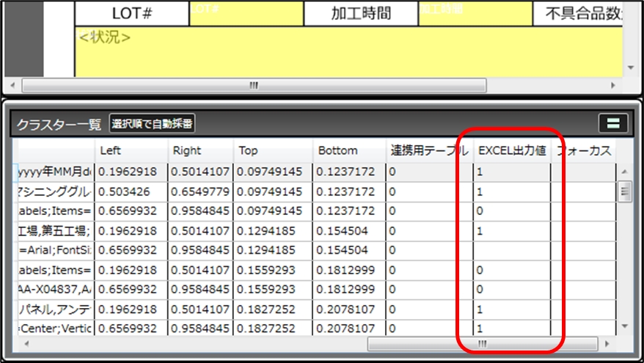Click the Bottom column header
This screenshot has height=363, width=644.
point(348,150)
